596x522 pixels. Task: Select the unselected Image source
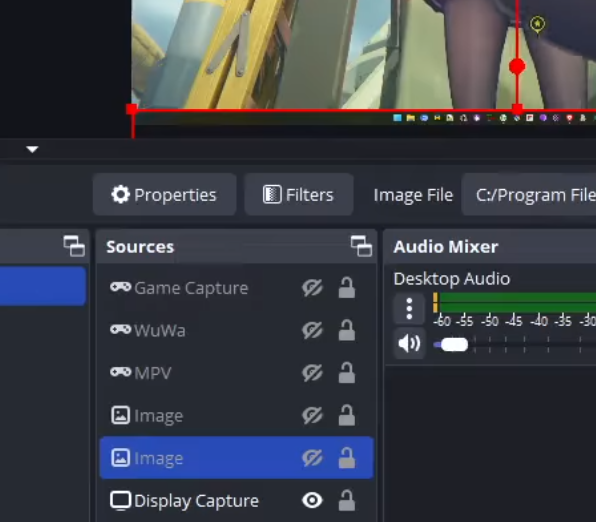click(236, 416)
